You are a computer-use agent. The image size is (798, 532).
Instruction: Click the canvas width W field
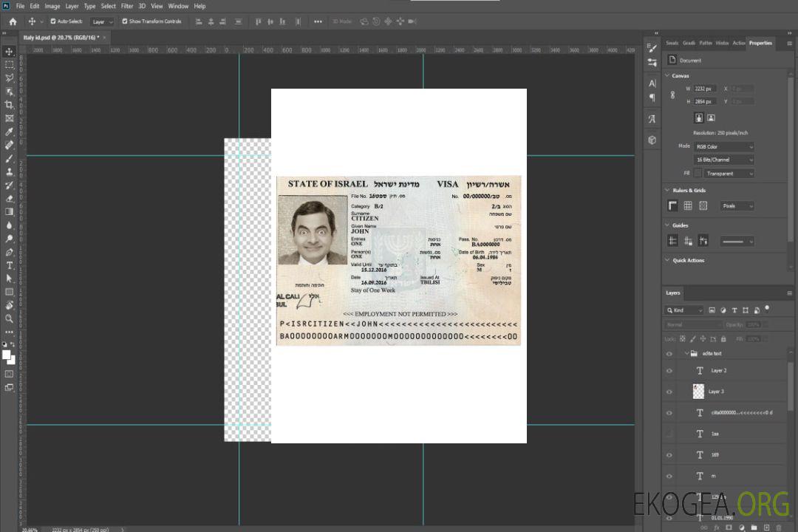pos(706,89)
